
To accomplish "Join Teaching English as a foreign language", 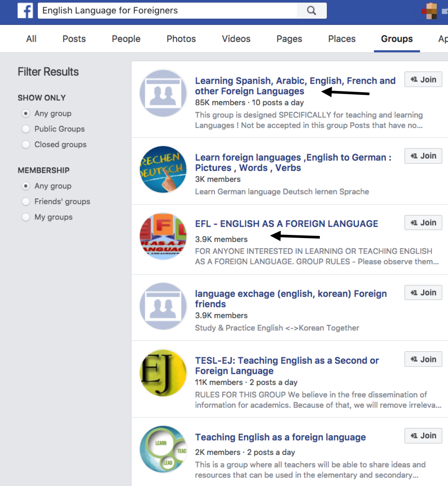I will (x=423, y=435).
